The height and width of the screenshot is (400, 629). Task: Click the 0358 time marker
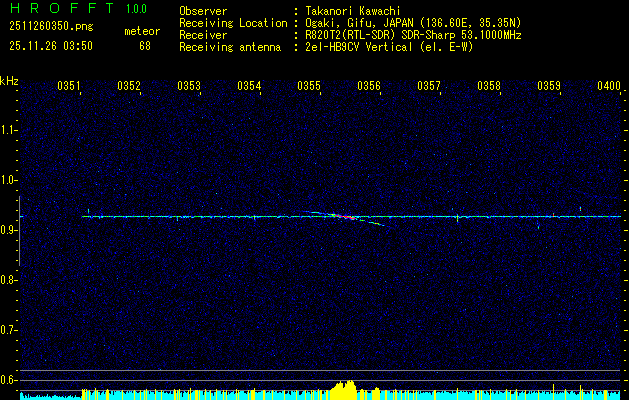[x=489, y=86]
